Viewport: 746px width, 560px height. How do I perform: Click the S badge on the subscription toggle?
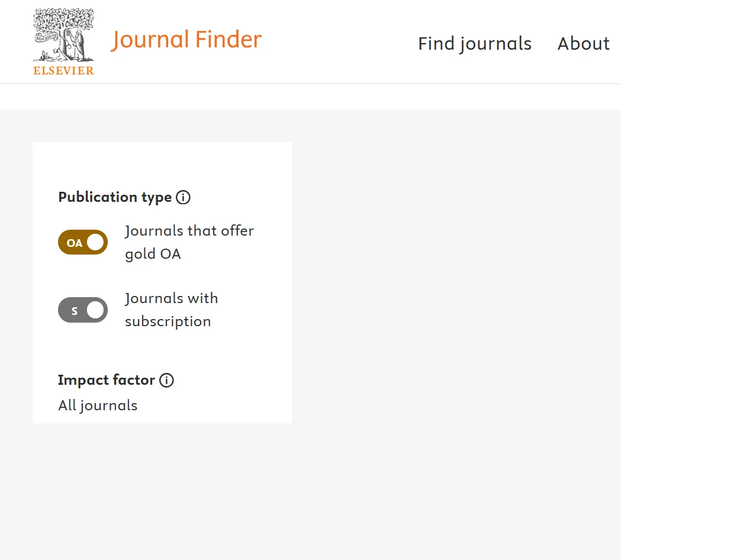point(73,310)
